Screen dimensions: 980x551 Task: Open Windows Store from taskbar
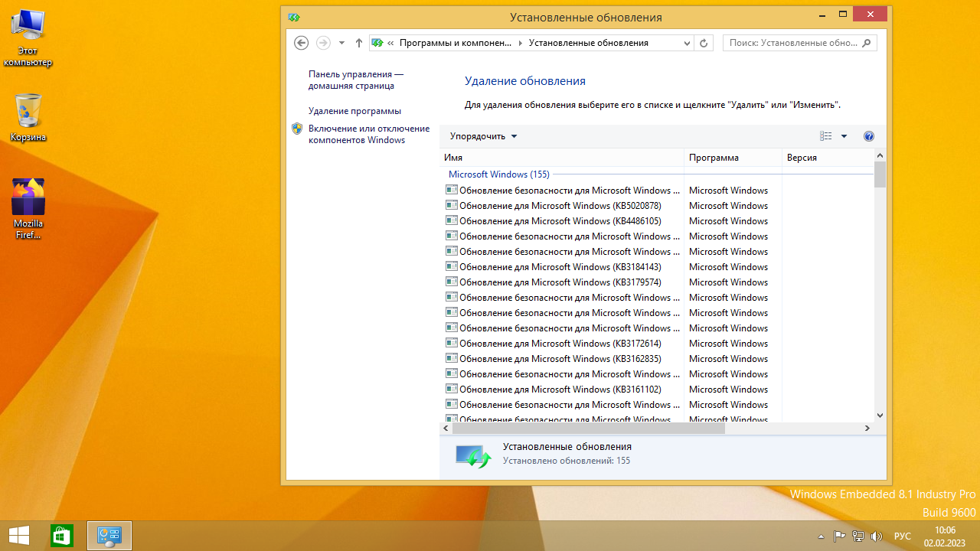[61, 536]
